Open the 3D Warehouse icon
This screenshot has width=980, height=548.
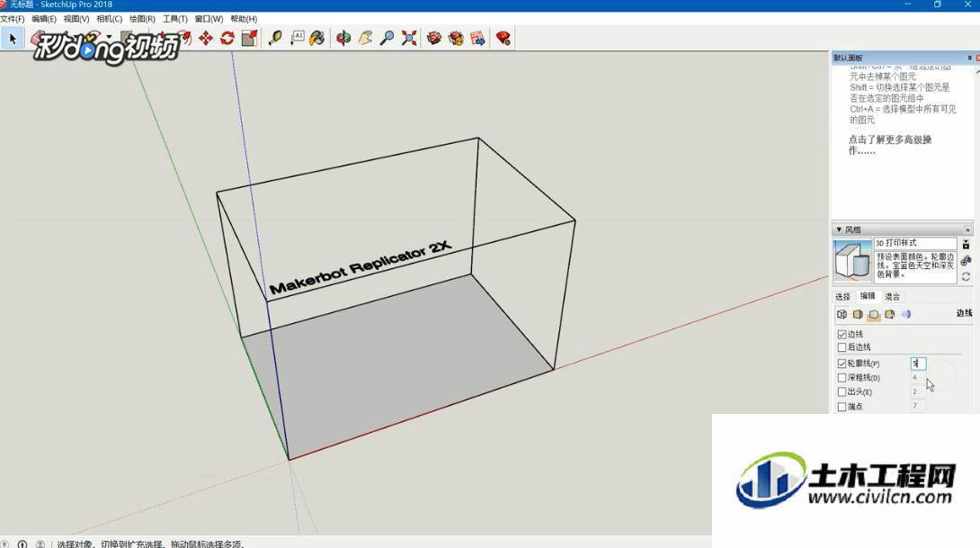(434, 39)
